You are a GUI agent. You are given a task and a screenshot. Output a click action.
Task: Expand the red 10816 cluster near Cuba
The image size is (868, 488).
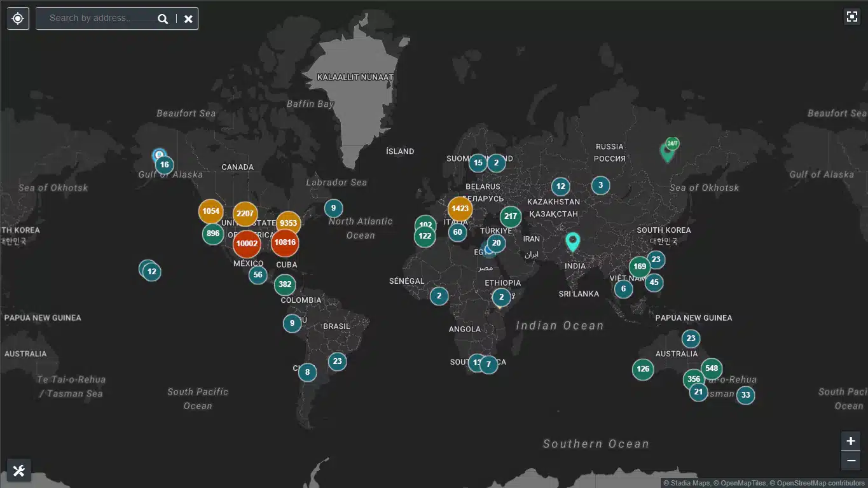click(284, 242)
